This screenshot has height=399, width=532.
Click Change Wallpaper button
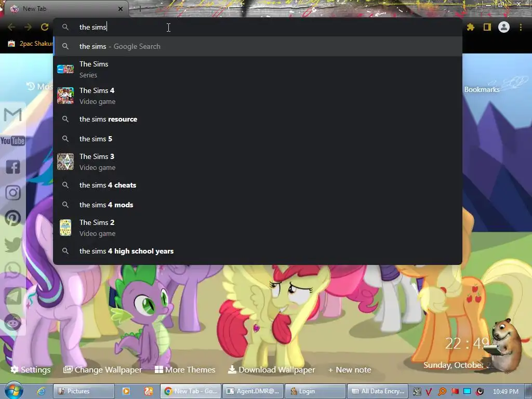pos(102,369)
